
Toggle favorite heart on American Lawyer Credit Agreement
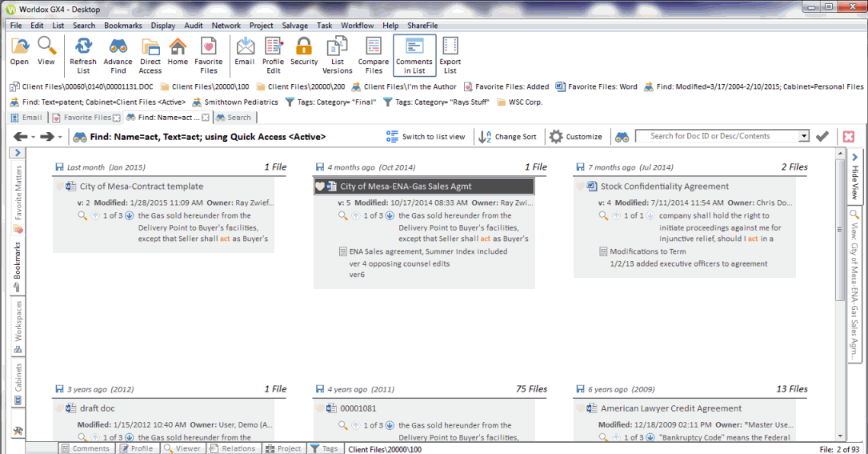[580, 408]
